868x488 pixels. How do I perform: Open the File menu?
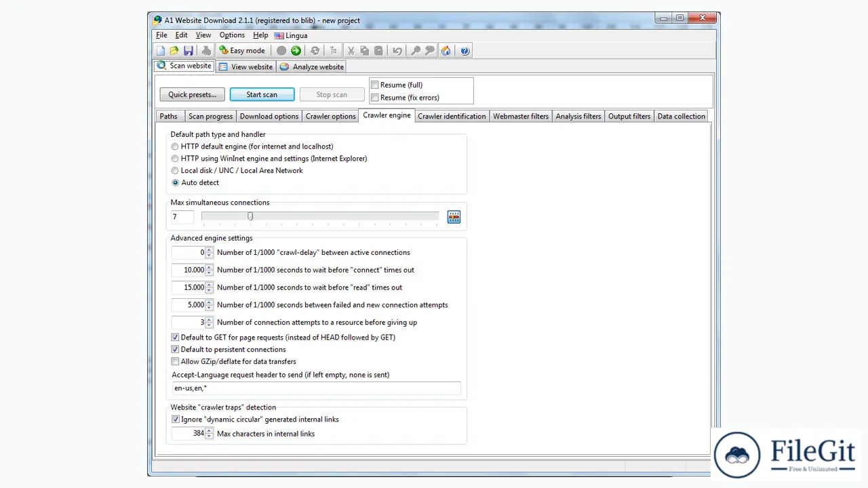[161, 35]
